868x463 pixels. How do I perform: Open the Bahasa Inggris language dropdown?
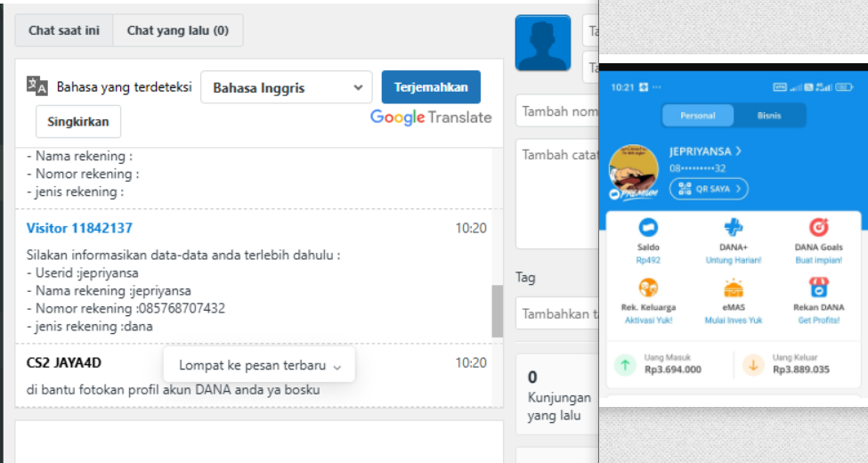click(286, 87)
